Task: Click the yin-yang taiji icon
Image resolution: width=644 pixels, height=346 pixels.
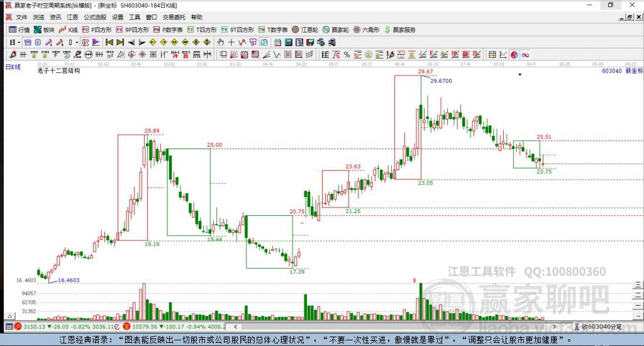Action: [x=514, y=55]
